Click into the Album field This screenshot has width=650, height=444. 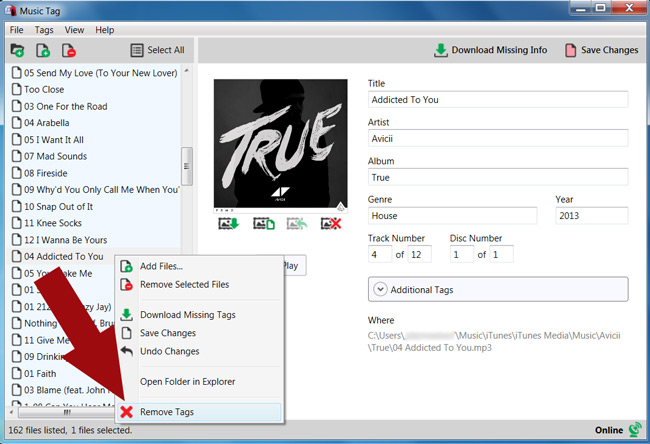point(498,177)
